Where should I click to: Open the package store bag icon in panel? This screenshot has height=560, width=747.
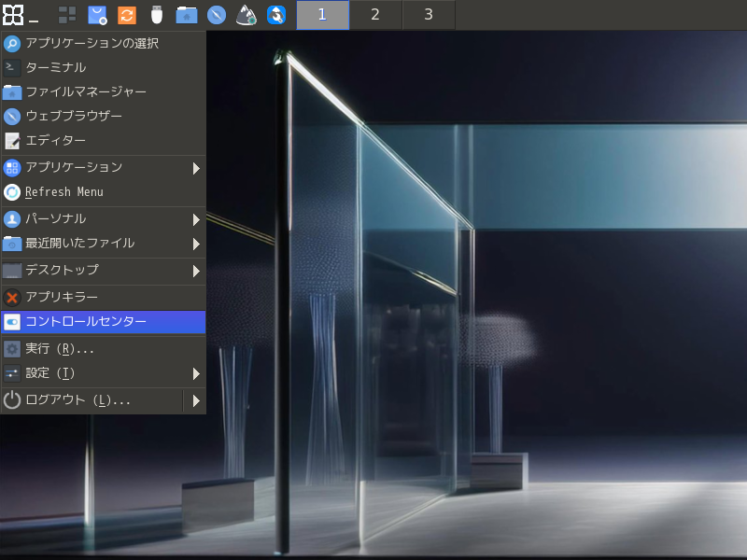click(x=97, y=15)
